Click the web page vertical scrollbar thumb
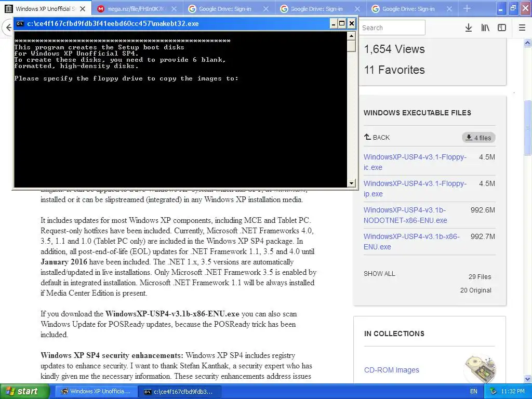Viewport: 532px width, 399px height. [527, 127]
